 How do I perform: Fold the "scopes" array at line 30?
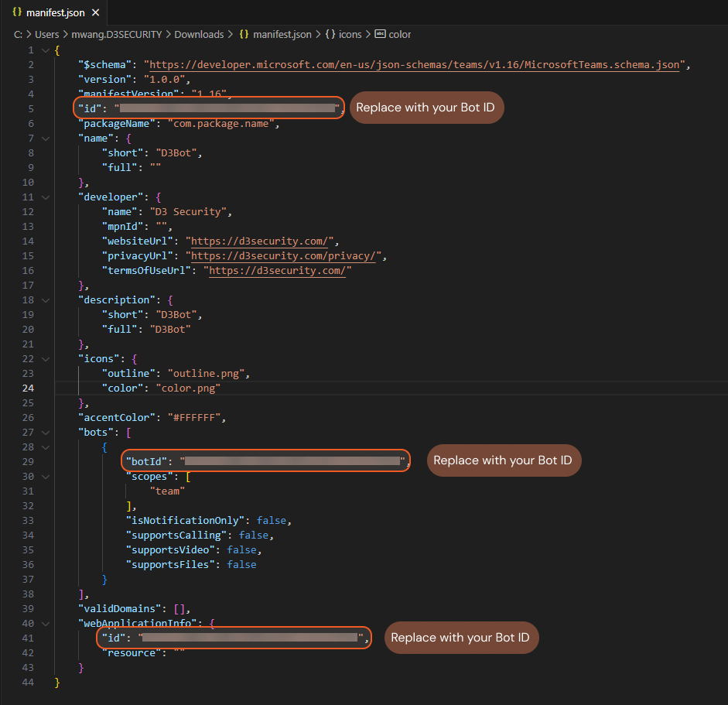[x=46, y=477]
